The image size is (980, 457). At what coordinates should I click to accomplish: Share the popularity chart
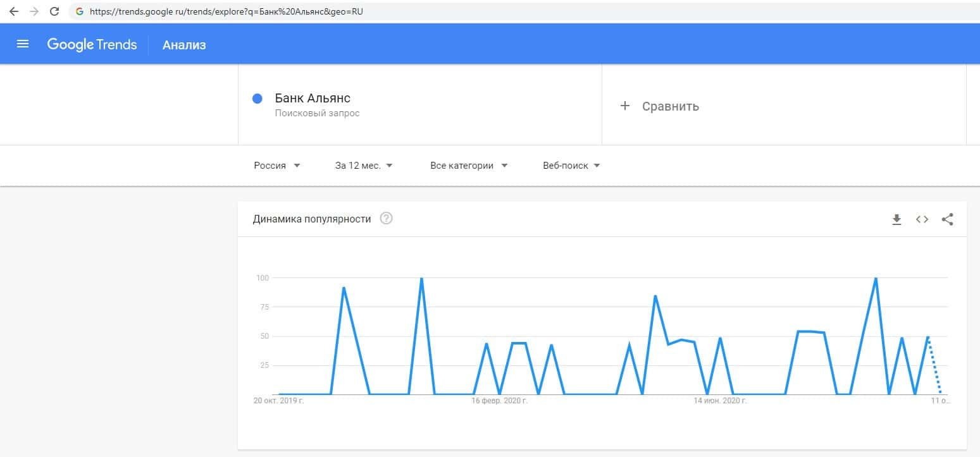(947, 219)
